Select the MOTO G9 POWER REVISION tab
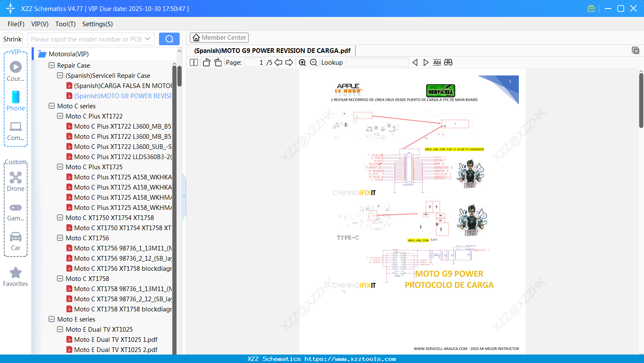Viewport: 644px width, 363px height. coord(272,51)
